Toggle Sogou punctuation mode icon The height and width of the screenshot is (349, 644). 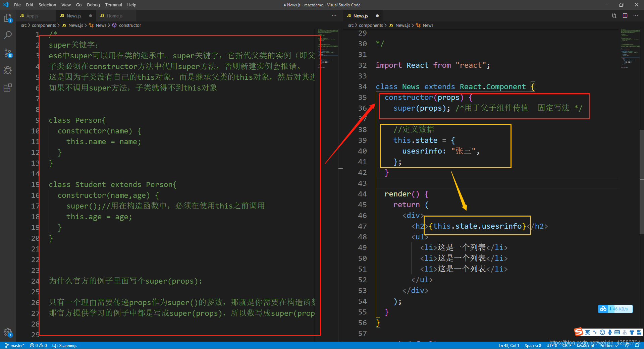point(595,332)
